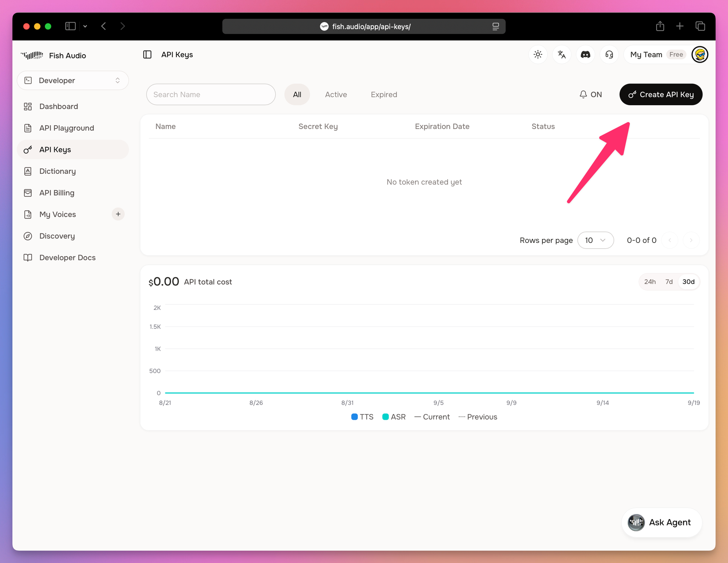The height and width of the screenshot is (563, 728).
Task: Select the 30d chart range
Action: point(688,282)
